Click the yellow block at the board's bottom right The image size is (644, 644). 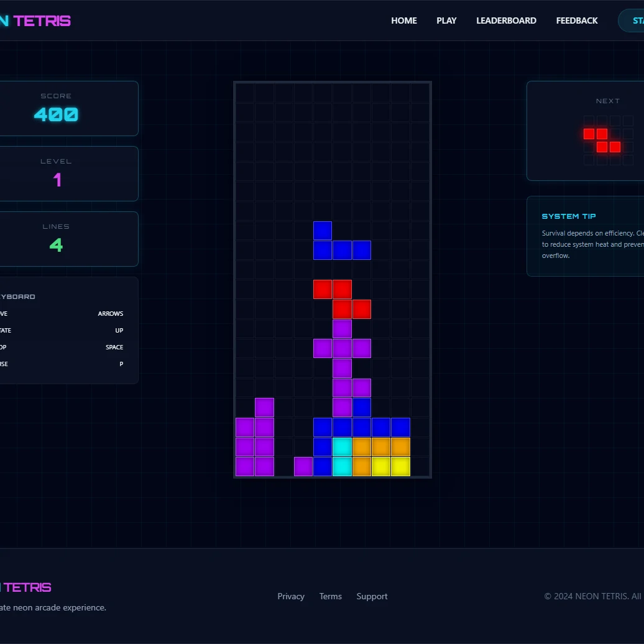tap(400, 466)
